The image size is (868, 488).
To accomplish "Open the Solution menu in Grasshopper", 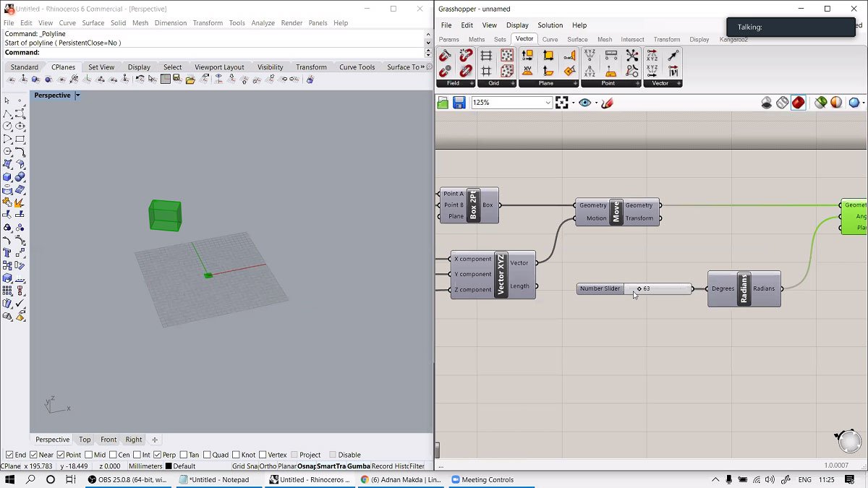I will pos(550,25).
